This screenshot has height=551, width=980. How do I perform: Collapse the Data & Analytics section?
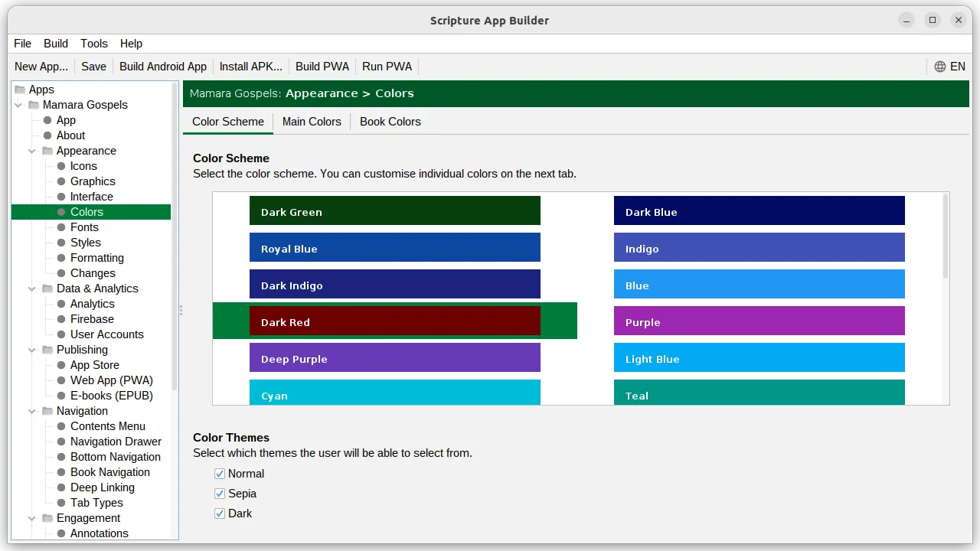pyautogui.click(x=32, y=289)
